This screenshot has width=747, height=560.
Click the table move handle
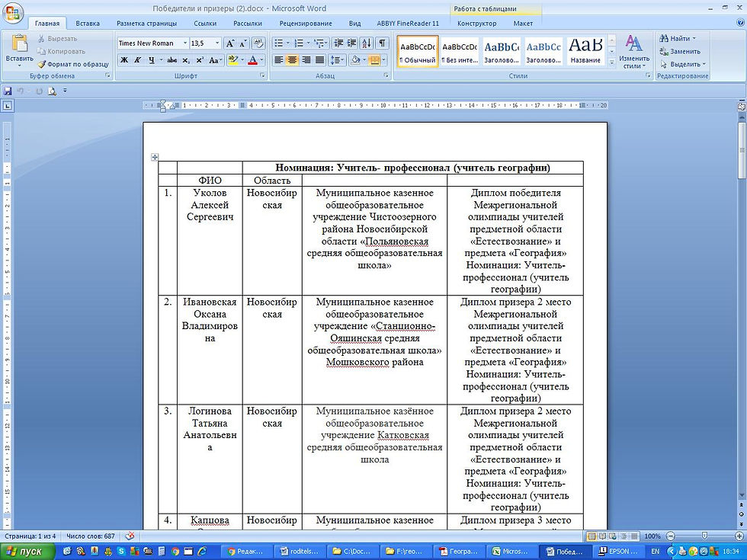tap(155, 157)
